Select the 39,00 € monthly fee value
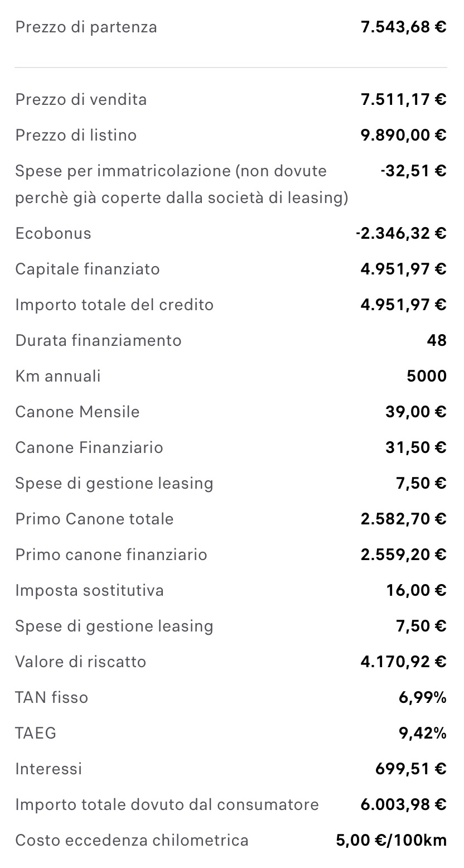Image resolution: width=464 pixels, height=868 pixels. [x=415, y=412]
